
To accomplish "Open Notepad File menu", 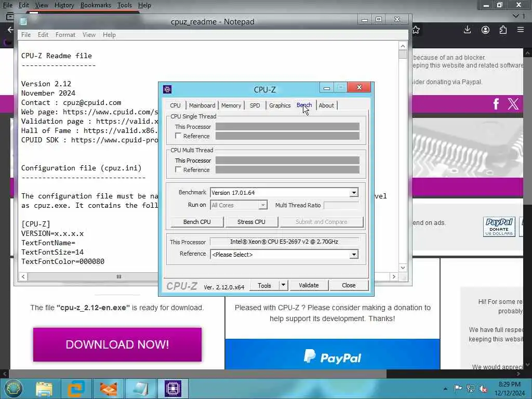I will pos(26,35).
